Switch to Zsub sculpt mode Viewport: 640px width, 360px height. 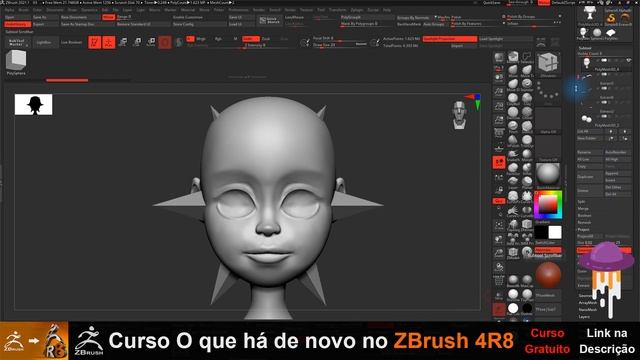point(266,39)
